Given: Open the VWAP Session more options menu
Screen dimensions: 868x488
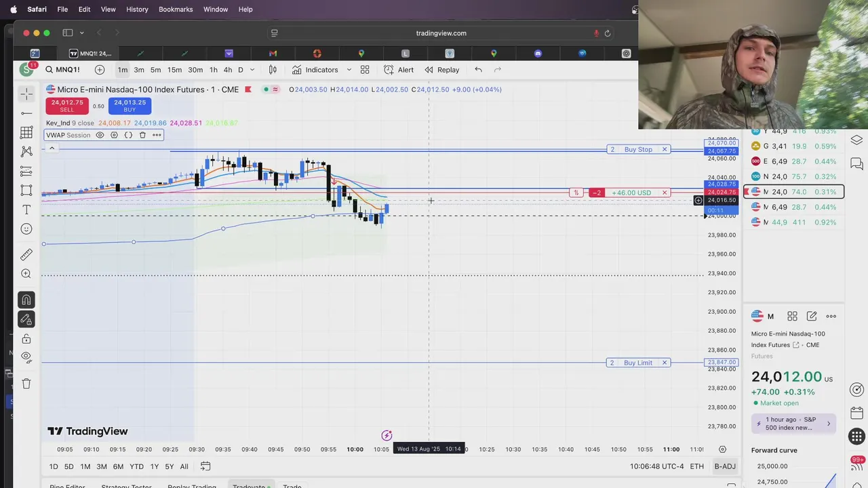Looking at the screenshot, I should (157, 135).
